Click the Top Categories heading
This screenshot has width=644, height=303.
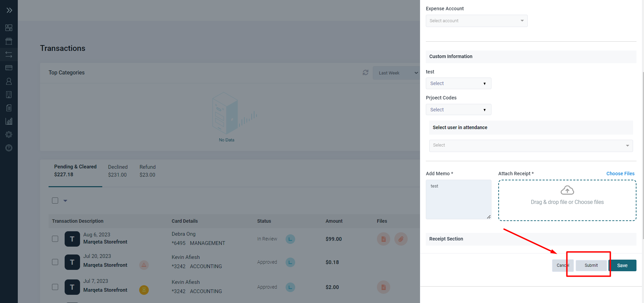66,72
